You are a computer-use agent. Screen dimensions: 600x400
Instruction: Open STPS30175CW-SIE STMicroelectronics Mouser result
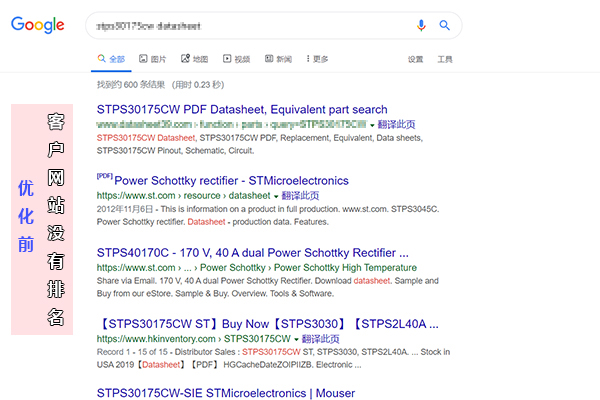[x=226, y=393]
